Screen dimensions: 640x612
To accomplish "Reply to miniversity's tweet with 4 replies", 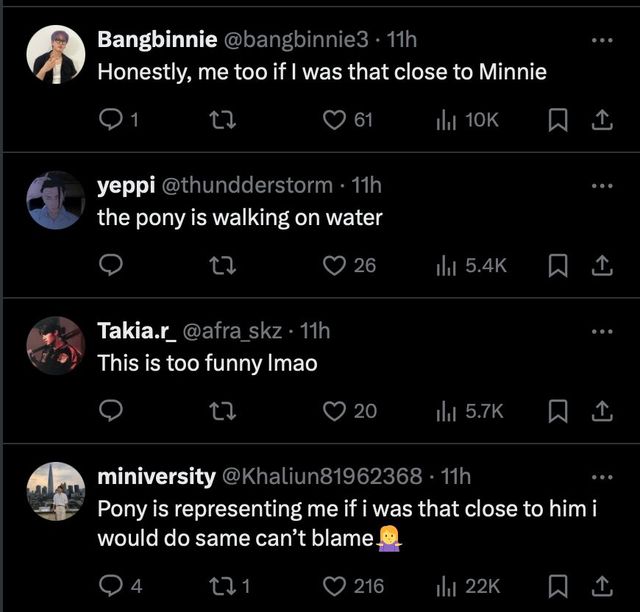I will click(x=111, y=586).
